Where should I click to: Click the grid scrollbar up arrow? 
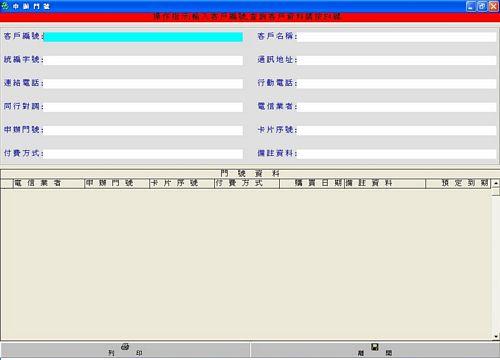(x=496, y=183)
